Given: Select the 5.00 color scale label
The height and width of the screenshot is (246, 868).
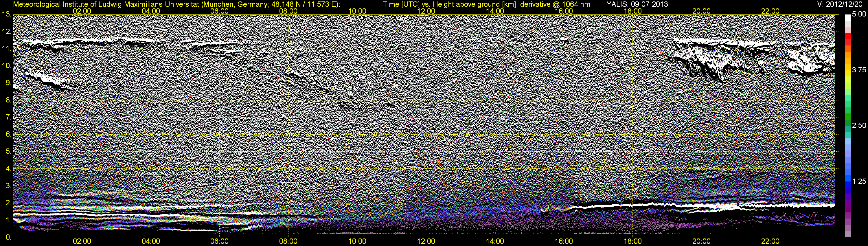Looking at the screenshot, I should [x=859, y=14].
